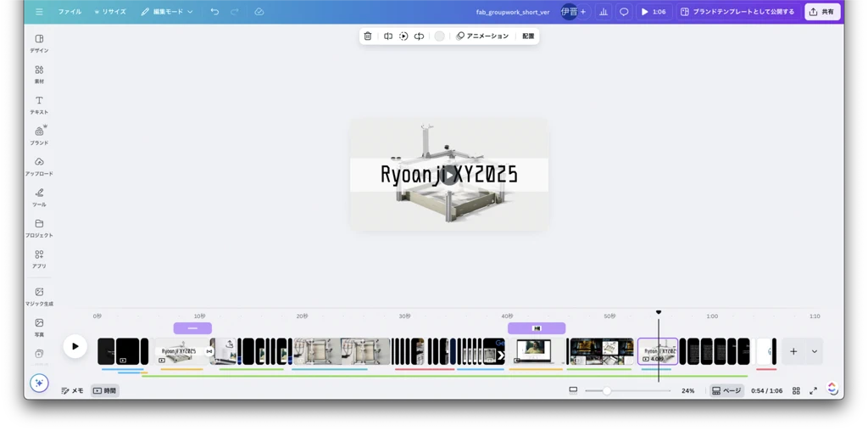Toggle the メモ notes panel
This screenshot has width=868, height=431.
click(x=73, y=390)
